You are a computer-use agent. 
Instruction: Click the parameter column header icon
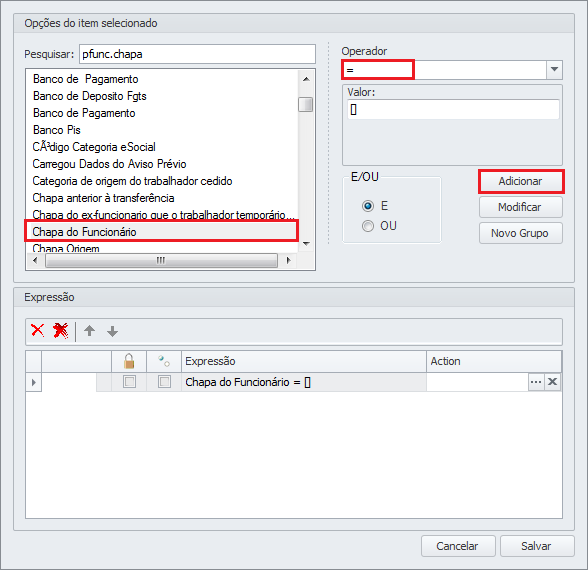coord(164,362)
